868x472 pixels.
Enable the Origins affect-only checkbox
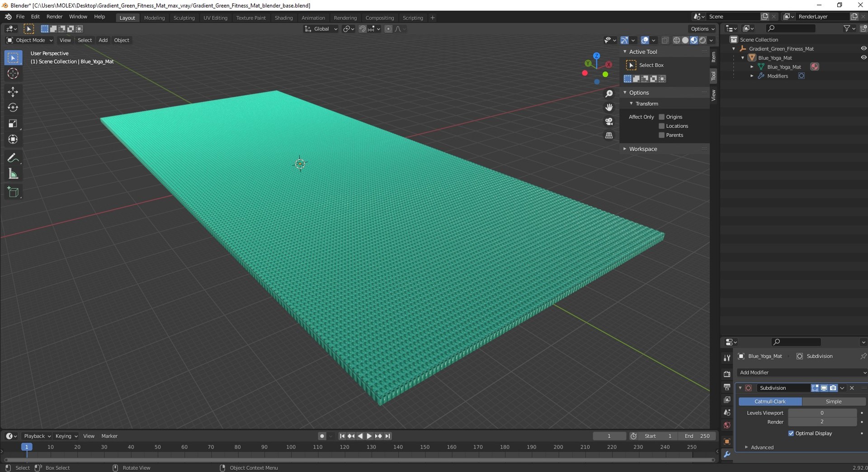[x=661, y=117]
